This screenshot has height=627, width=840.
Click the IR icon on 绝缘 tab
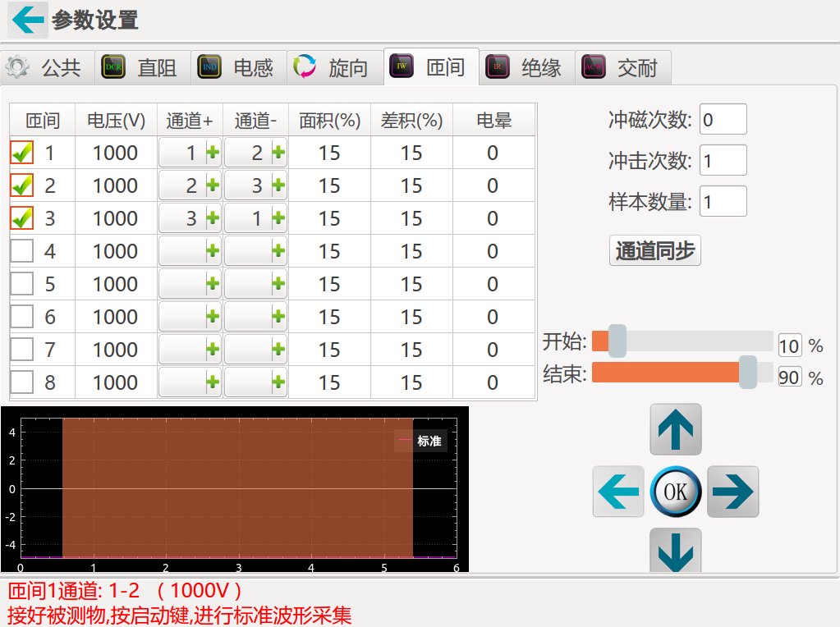pyautogui.click(x=497, y=67)
